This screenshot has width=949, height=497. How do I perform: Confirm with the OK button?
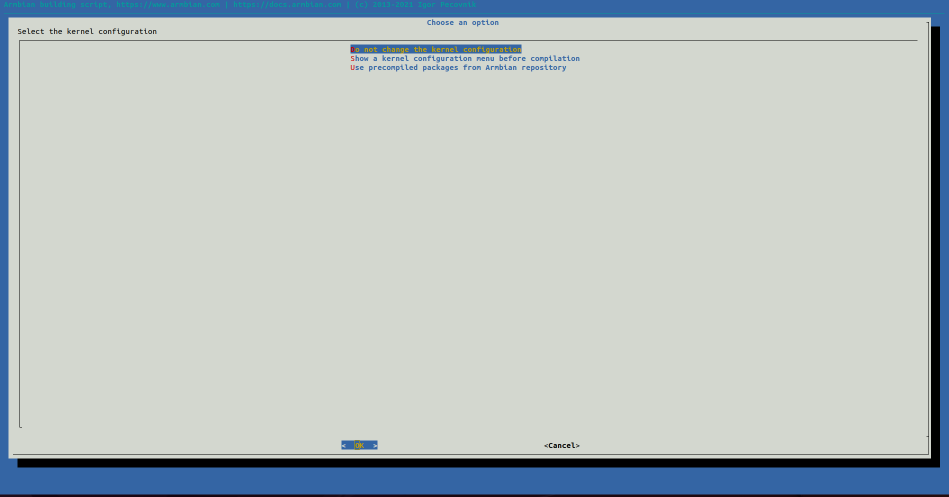point(359,445)
